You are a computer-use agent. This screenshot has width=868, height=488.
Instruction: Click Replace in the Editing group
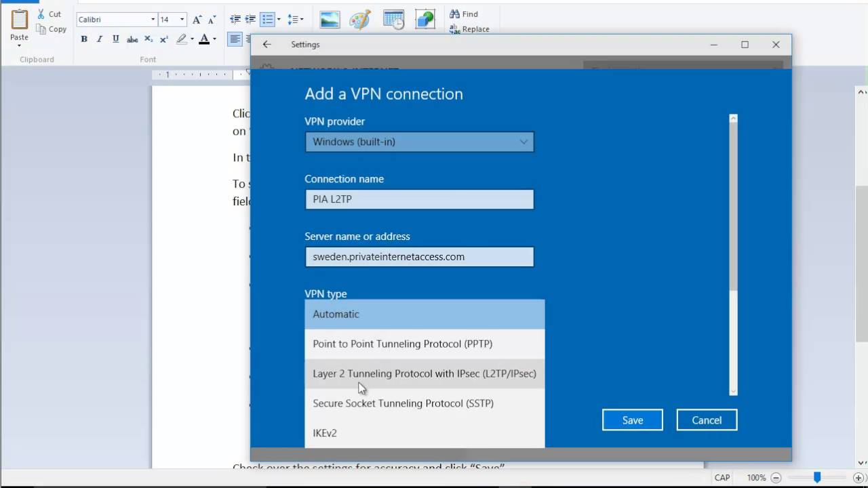click(469, 29)
